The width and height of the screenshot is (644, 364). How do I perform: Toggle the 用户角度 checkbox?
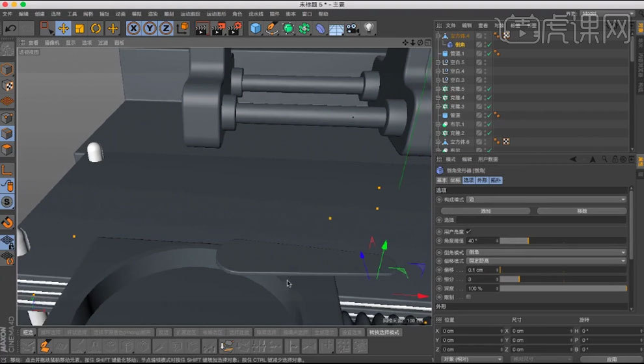[468, 231]
